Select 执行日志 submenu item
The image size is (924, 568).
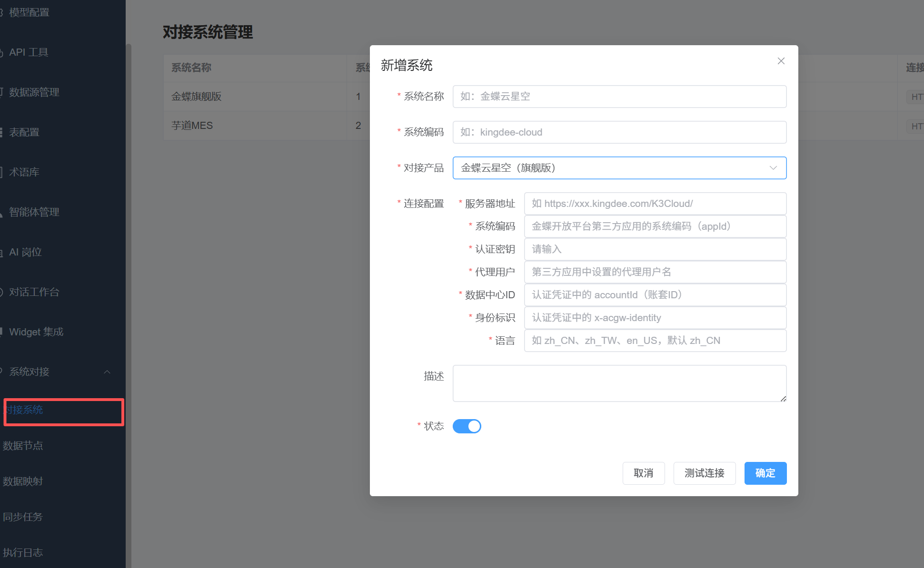pyautogui.click(x=23, y=553)
